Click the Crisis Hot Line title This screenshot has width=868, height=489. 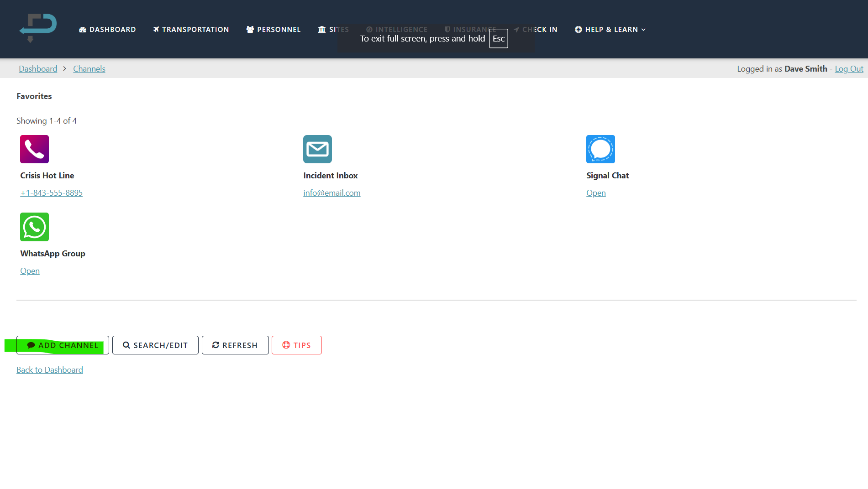(47, 176)
